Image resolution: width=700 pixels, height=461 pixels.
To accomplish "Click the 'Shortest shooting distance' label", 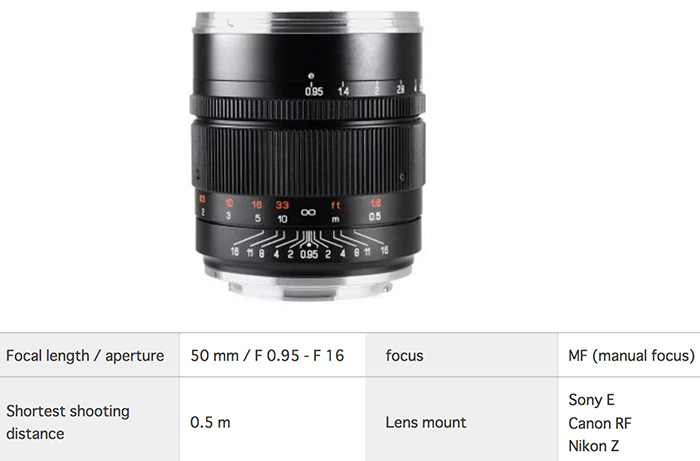I will (68, 422).
